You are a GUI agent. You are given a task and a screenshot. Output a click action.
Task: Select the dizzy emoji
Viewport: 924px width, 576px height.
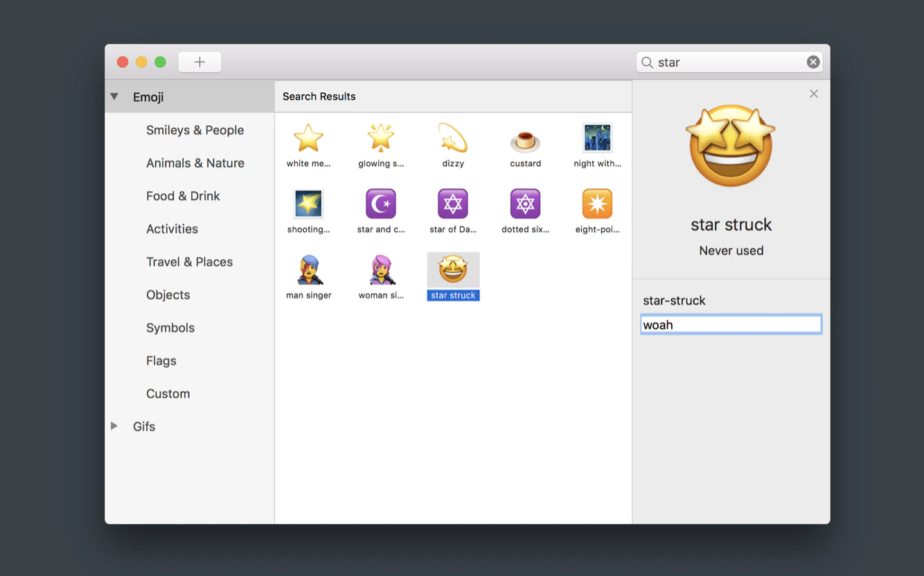click(453, 138)
